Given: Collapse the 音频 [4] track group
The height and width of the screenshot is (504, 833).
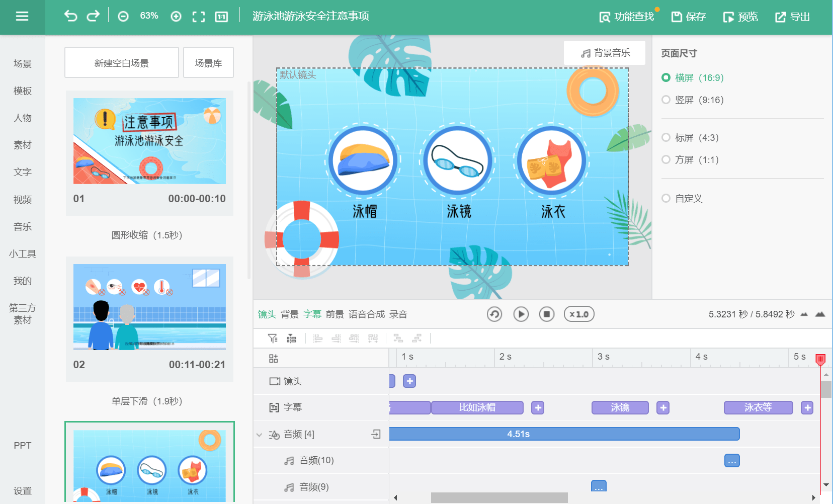Looking at the screenshot, I should pyautogui.click(x=260, y=434).
